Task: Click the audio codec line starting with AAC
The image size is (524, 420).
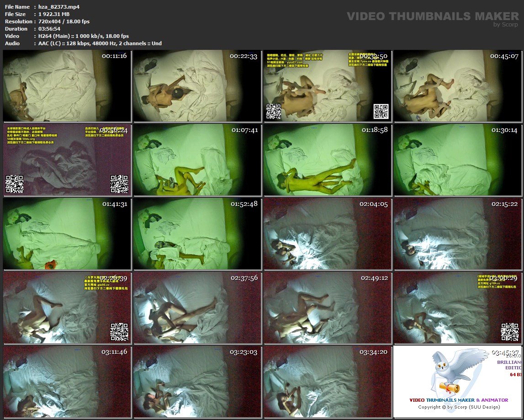Action: tap(100, 43)
